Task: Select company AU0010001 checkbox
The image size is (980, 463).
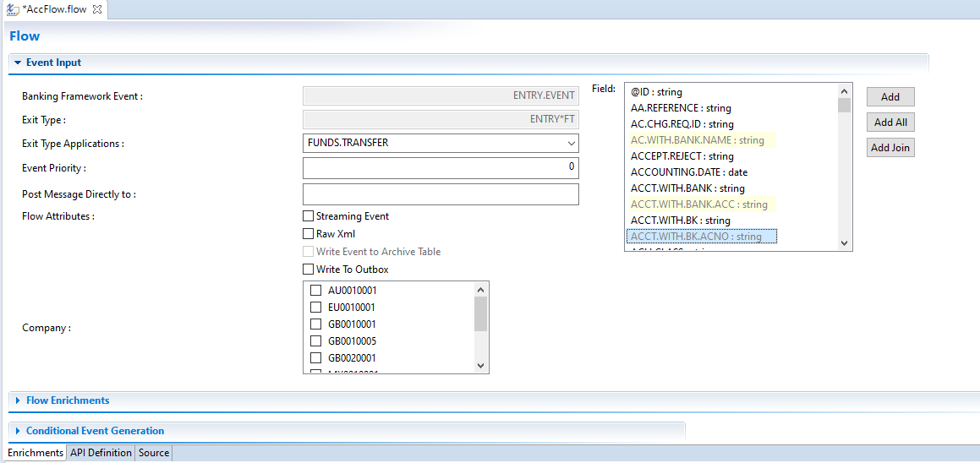Action: 315,291
